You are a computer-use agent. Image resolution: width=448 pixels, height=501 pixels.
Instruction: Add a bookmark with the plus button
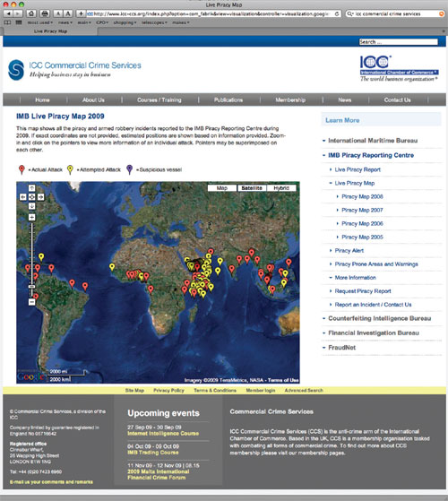point(81,13)
